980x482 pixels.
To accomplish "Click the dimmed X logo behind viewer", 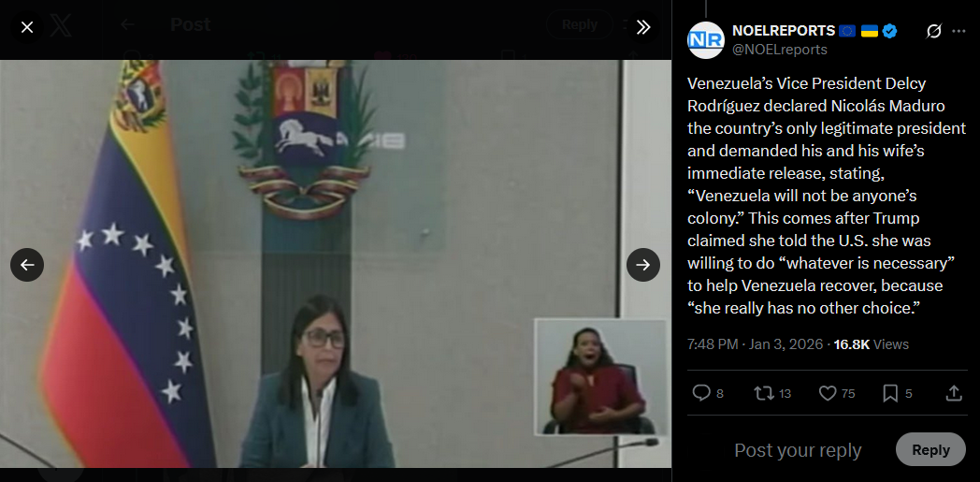I will [x=61, y=25].
